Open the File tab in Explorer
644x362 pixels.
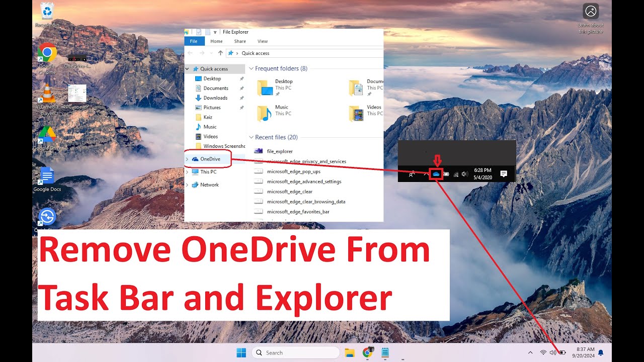pos(194,41)
